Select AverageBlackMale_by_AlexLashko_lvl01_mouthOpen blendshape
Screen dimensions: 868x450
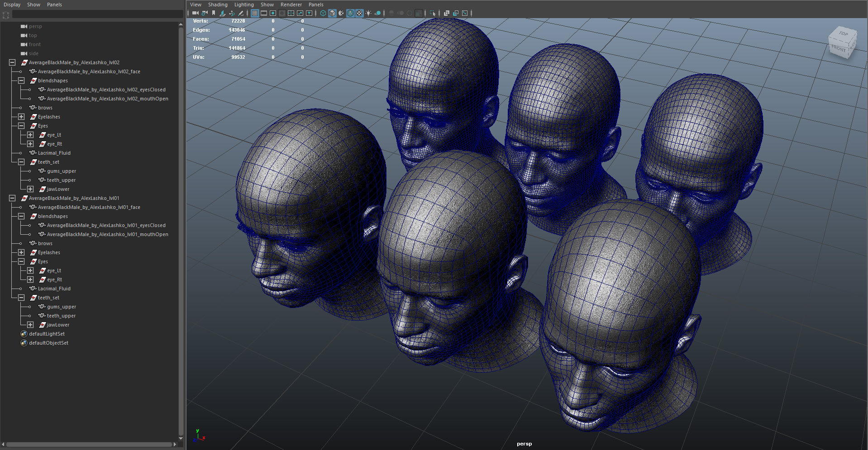[108, 234]
